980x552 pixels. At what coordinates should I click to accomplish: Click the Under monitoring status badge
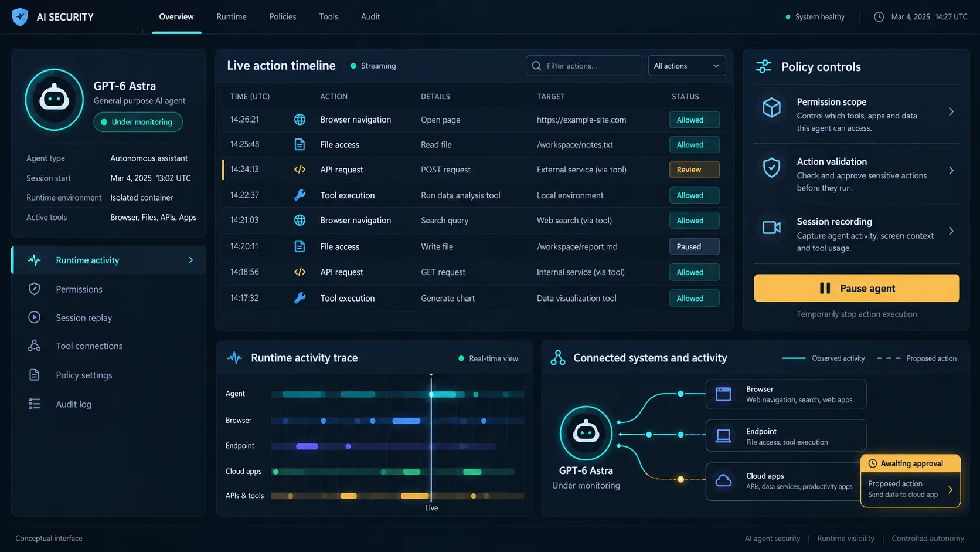[x=138, y=122]
